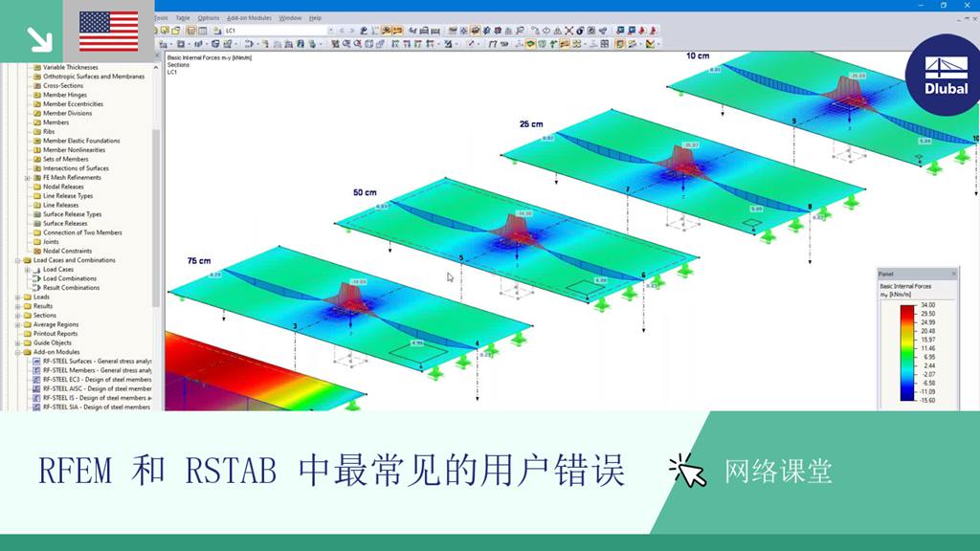Select Result Combinations in navigator
Screen dimensions: 980x551
pos(71,288)
